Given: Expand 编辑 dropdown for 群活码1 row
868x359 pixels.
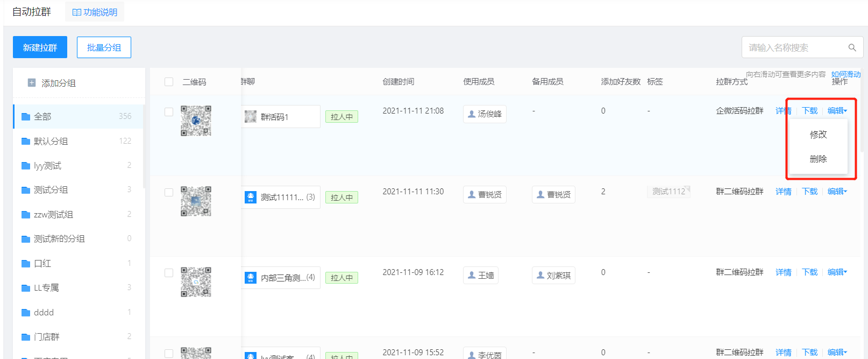Looking at the screenshot, I should click(x=837, y=111).
